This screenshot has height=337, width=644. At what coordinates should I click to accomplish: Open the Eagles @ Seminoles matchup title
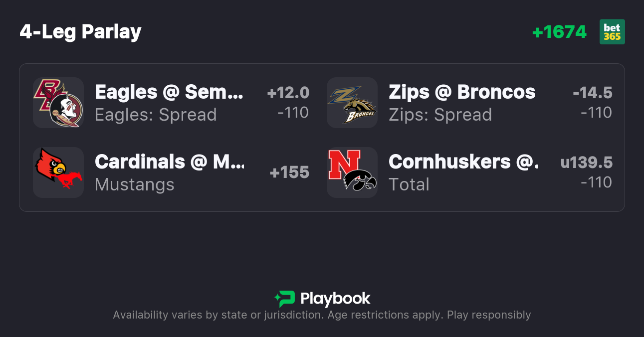(169, 92)
